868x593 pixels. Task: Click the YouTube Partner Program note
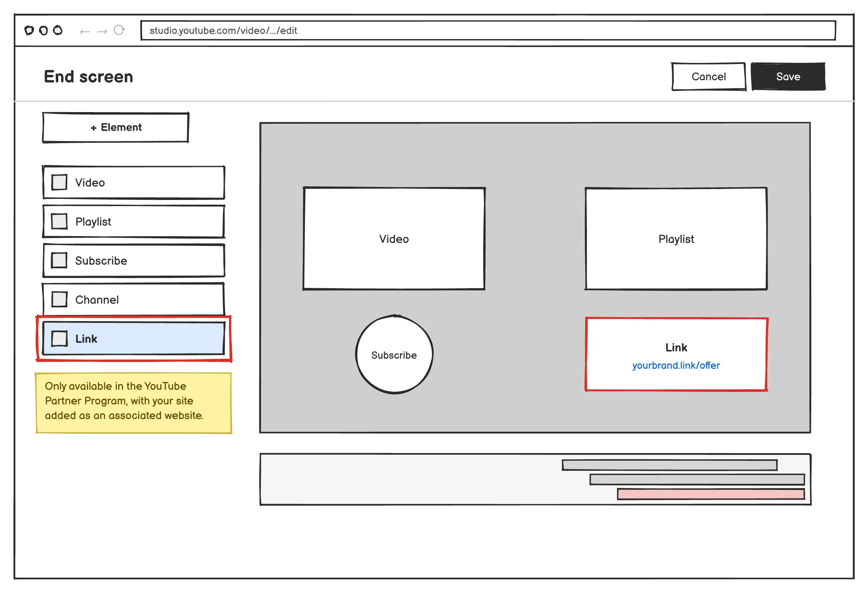(x=134, y=403)
